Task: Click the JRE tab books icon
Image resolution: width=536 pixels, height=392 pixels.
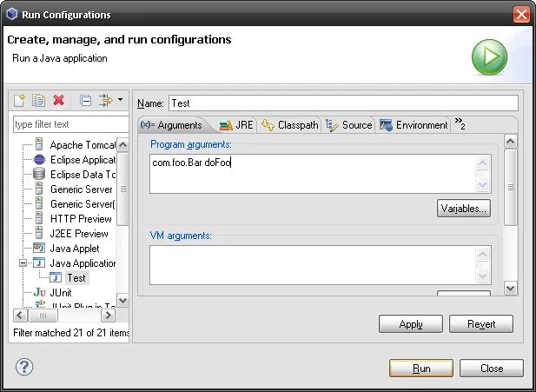Action: click(x=226, y=125)
